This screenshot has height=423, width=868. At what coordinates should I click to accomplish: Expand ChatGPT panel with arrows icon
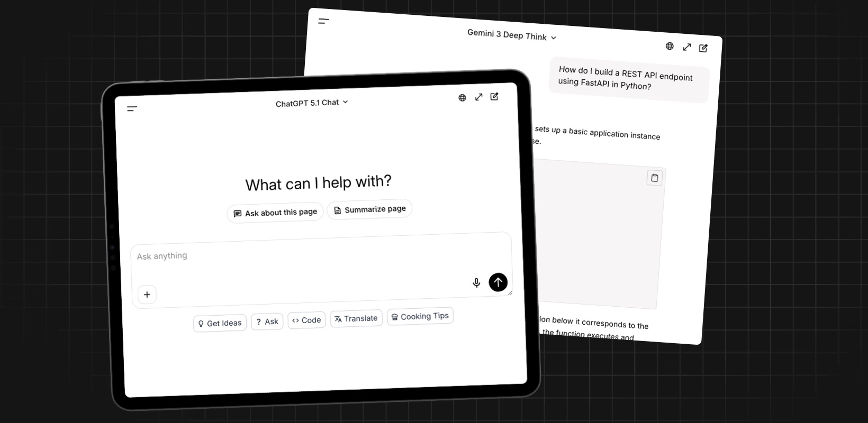tap(478, 97)
